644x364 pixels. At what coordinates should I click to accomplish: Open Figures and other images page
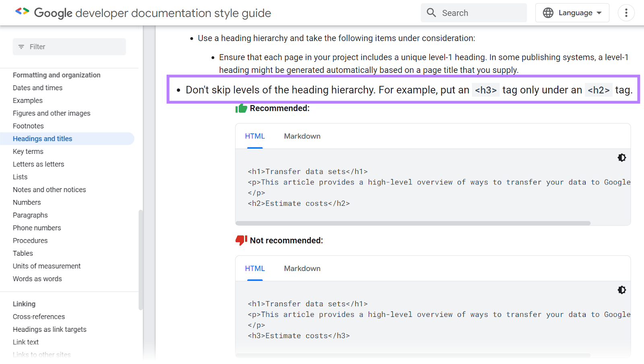[x=52, y=113]
